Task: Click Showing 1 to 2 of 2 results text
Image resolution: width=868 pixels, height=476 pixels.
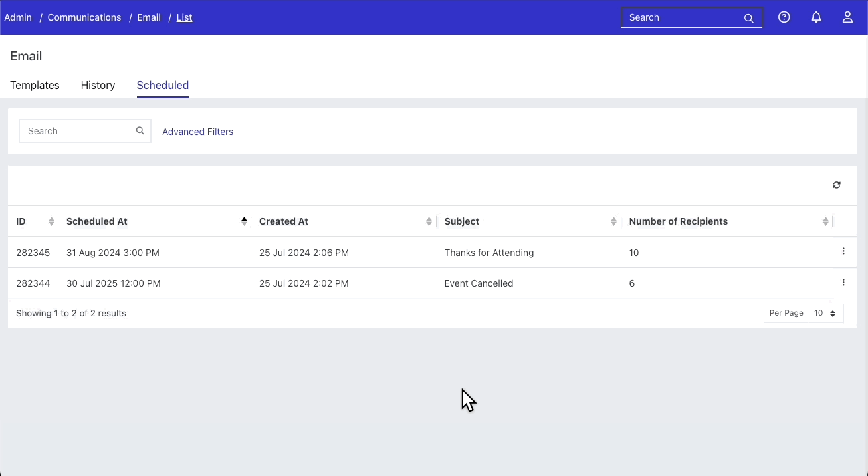Action: click(x=71, y=313)
